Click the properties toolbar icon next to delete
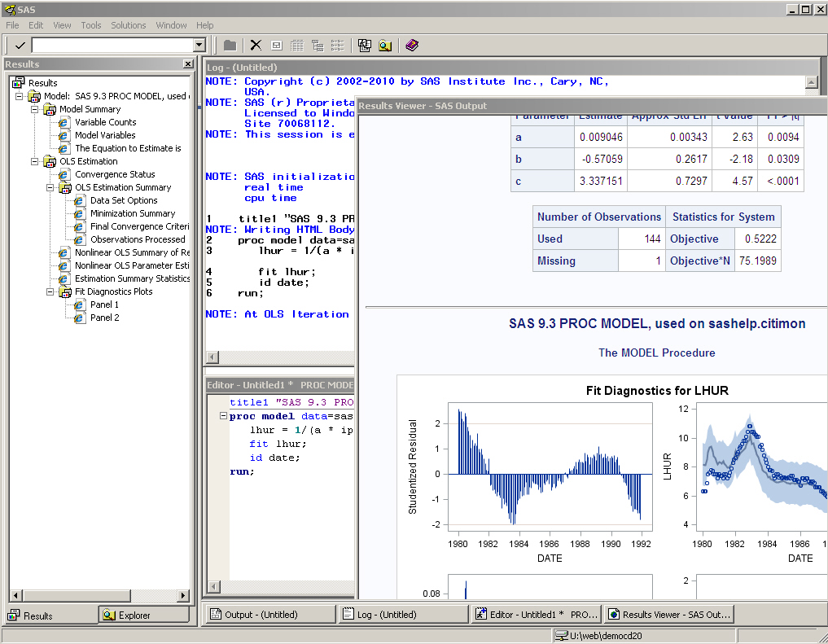The height and width of the screenshot is (644, 828). (x=276, y=46)
